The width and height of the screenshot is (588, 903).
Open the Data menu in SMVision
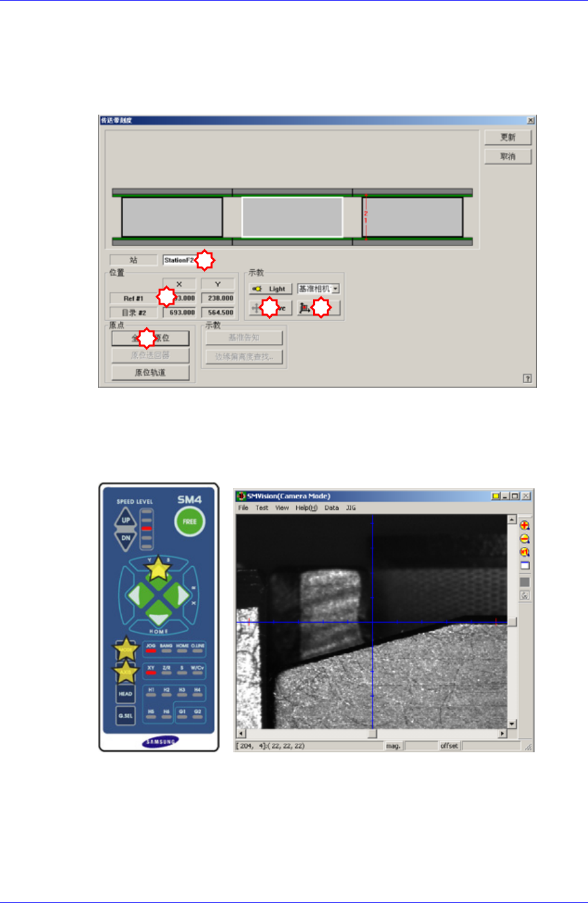(x=332, y=508)
